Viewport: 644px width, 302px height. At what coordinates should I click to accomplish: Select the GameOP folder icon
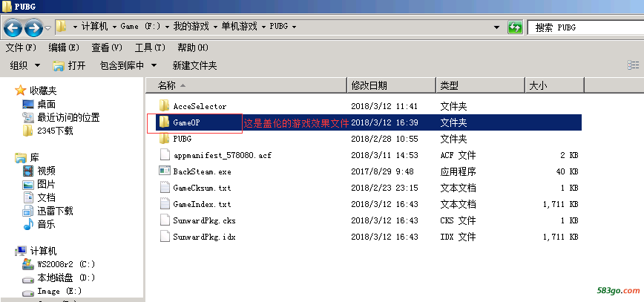pos(164,122)
